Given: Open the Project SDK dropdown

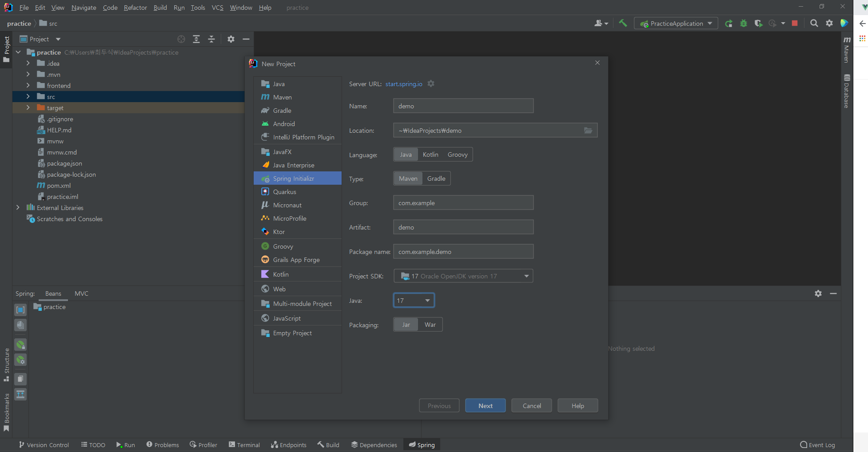Looking at the screenshot, I should click(x=463, y=276).
